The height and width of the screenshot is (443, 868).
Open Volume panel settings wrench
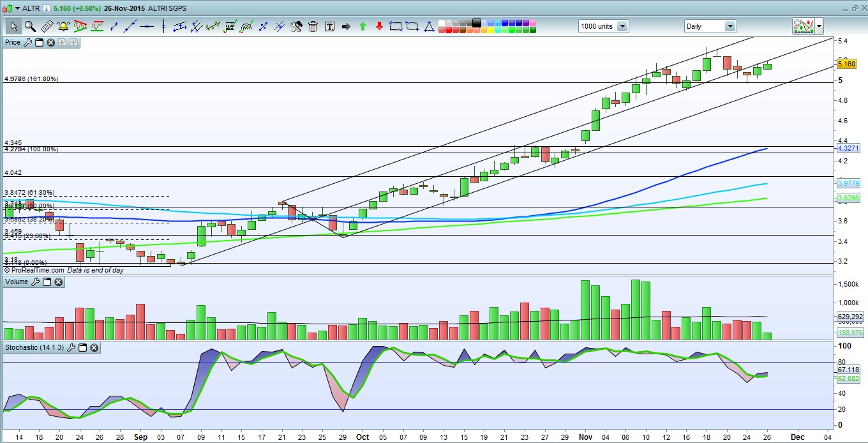[x=35, y=282]
